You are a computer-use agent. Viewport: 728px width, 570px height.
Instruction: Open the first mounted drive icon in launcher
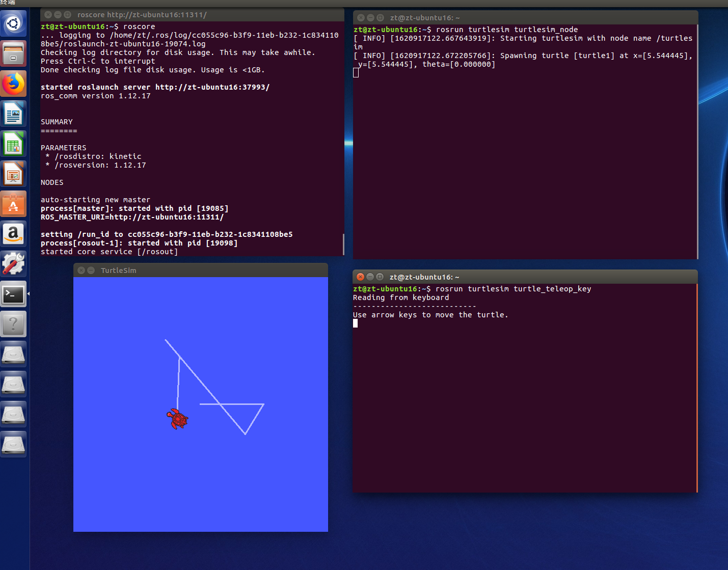click(13, 354)
